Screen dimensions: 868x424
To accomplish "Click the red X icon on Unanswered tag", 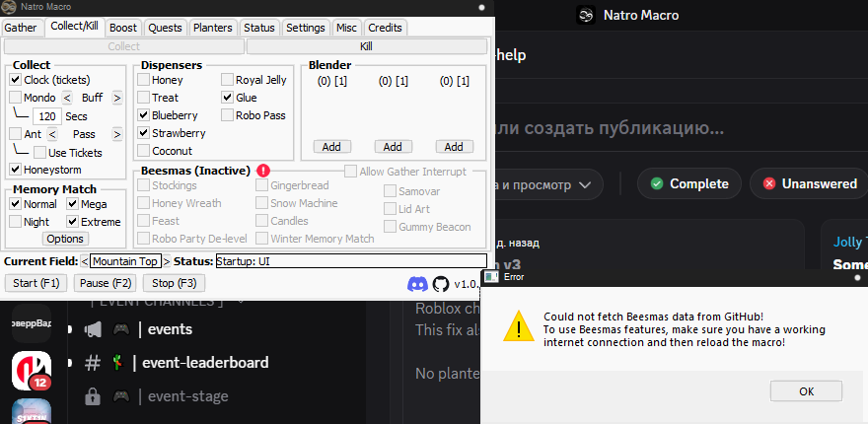I will pos(769,183).
